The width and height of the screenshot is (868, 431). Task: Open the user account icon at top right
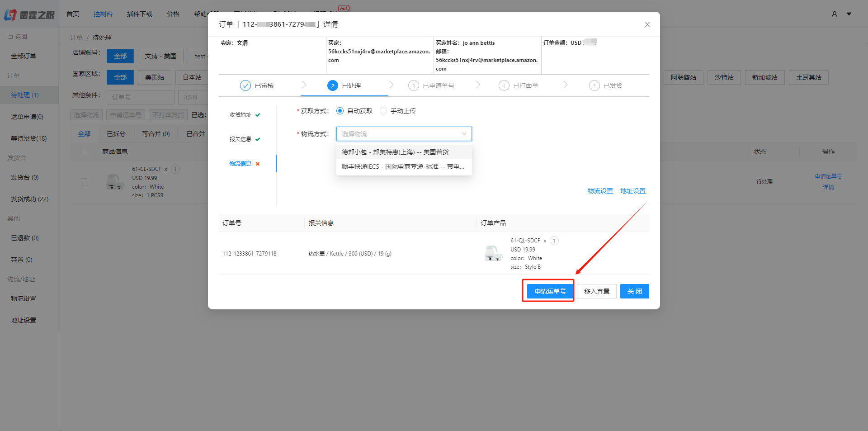[x=834, y=14]
